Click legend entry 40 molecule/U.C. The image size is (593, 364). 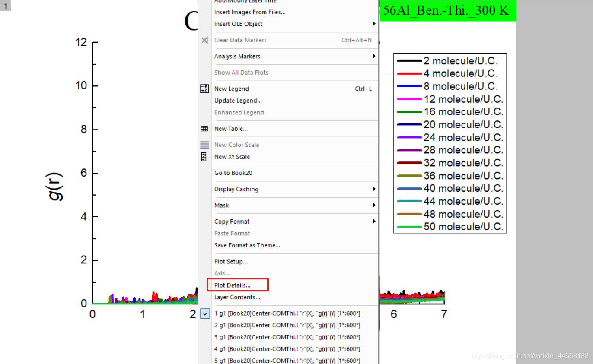[x=463, y=189]
